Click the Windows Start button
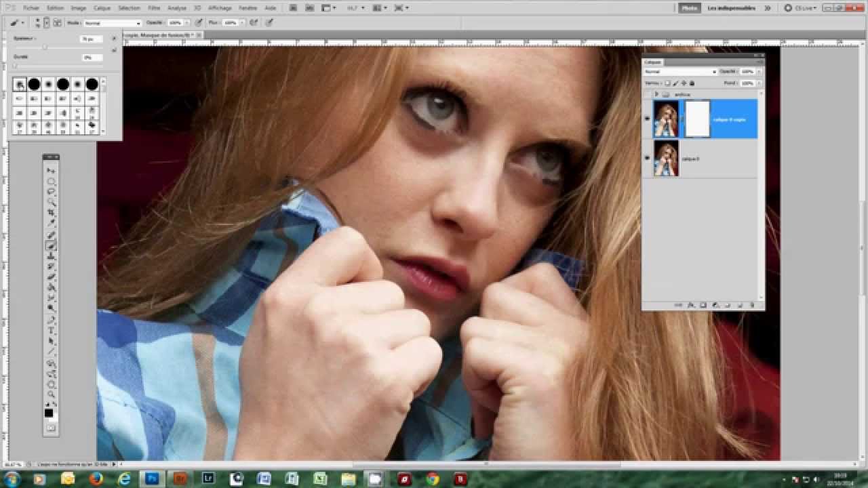 pyautogui.click(x=12, y=479)
